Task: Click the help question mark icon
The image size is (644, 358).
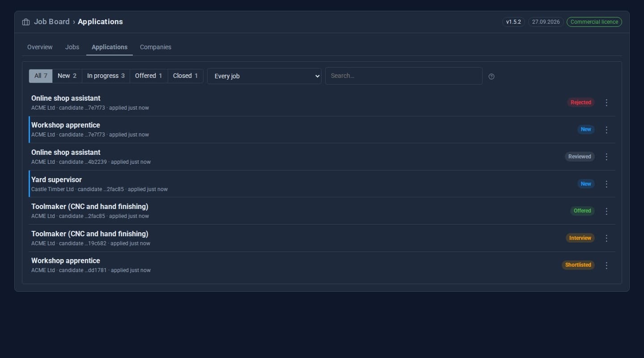Action: pyautogui.click(x=491, y=77)
